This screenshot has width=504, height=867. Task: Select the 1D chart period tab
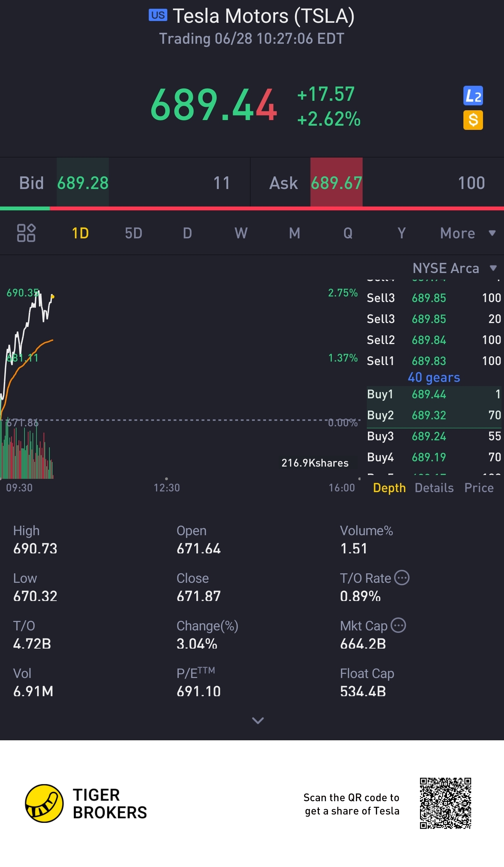coord(80,233)
